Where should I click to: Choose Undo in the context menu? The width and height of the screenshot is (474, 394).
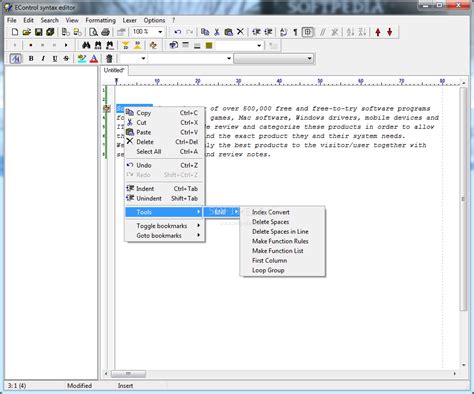165,165
